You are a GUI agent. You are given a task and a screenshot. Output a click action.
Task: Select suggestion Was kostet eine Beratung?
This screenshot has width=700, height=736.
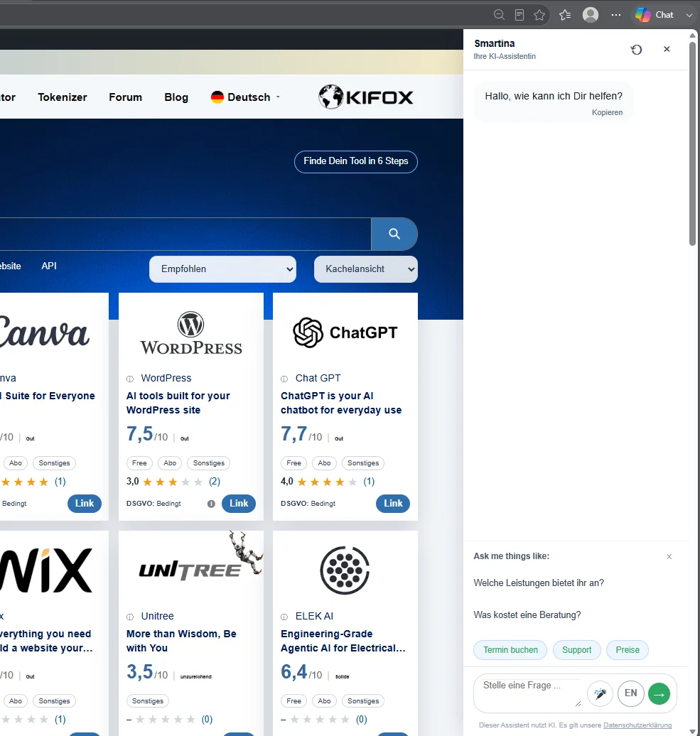(527, 615)
